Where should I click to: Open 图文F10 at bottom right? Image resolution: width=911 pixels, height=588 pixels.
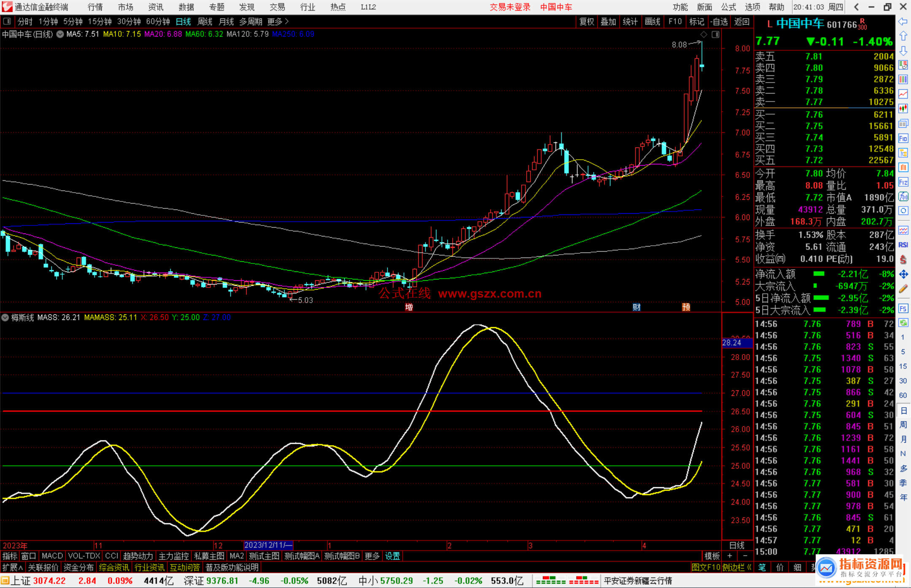click(x=706, y=567)
